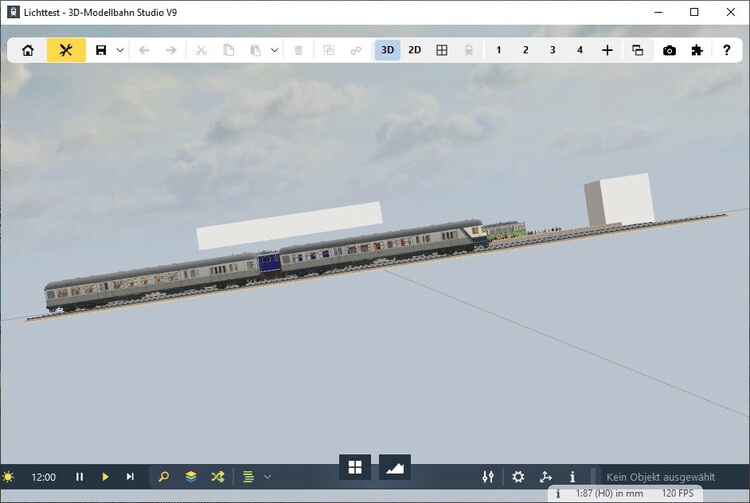Paste with the clipboard icon
This screenshot has height=503, width=750.
255,50
